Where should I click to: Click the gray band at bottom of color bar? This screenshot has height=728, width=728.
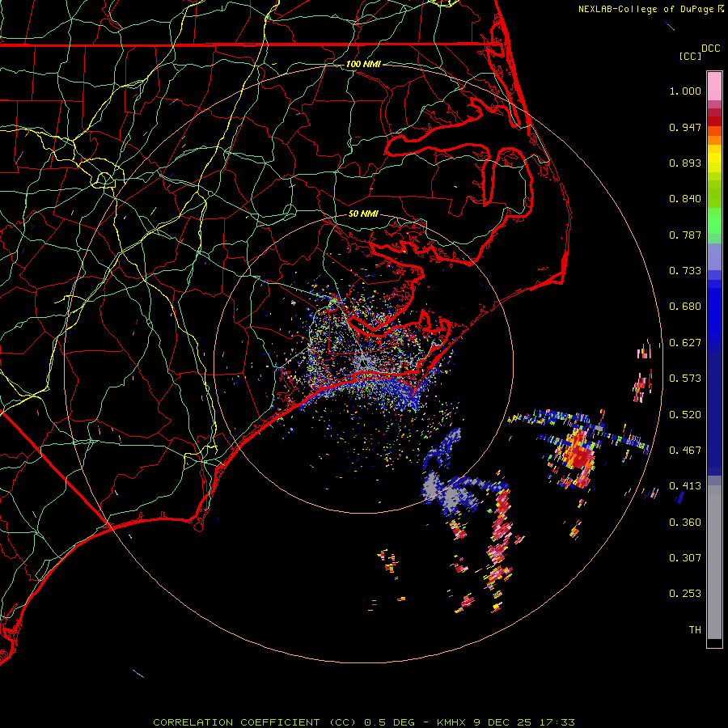714,562
